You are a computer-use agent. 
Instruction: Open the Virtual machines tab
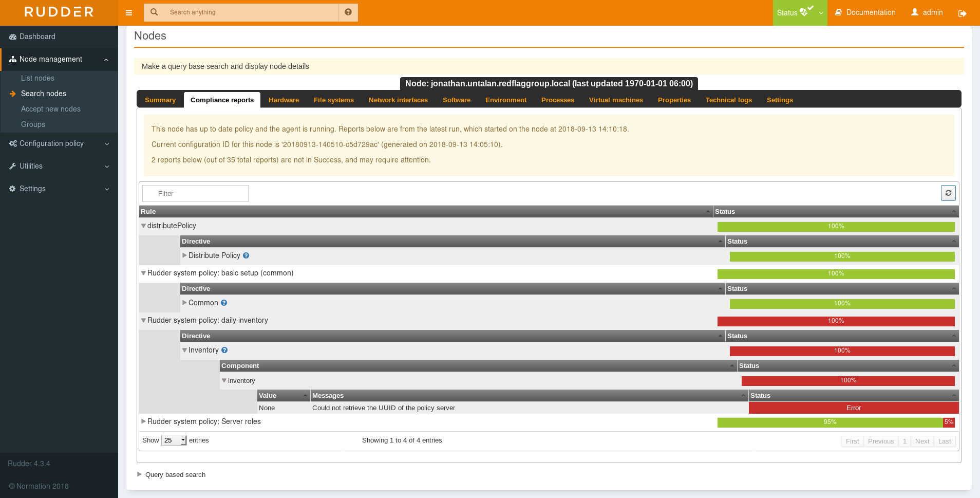(616, 100)
